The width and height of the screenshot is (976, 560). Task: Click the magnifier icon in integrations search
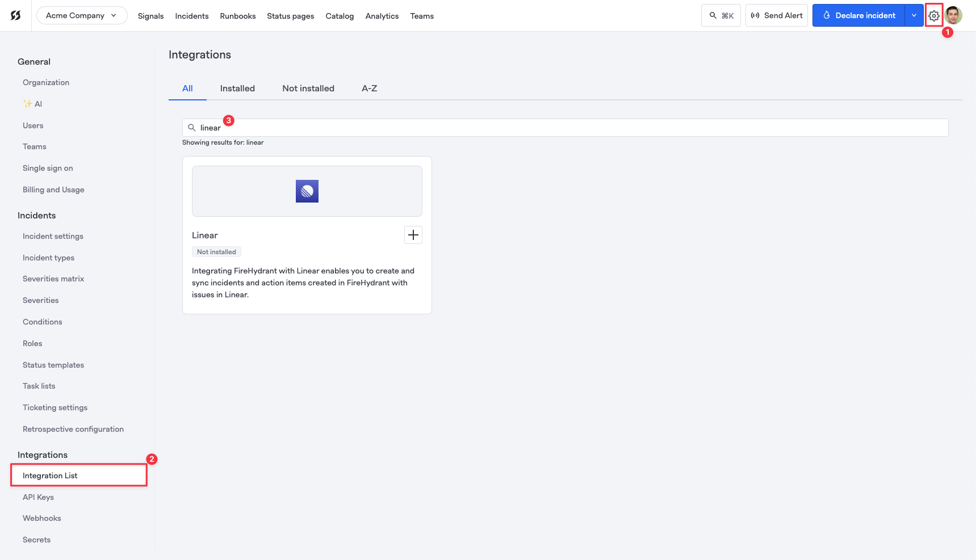[192, 128]
